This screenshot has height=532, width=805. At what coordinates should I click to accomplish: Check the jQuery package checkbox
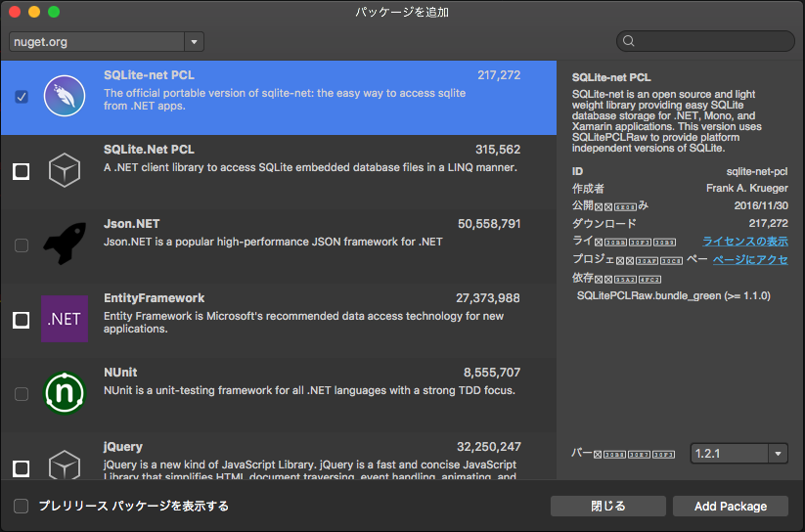22,468
